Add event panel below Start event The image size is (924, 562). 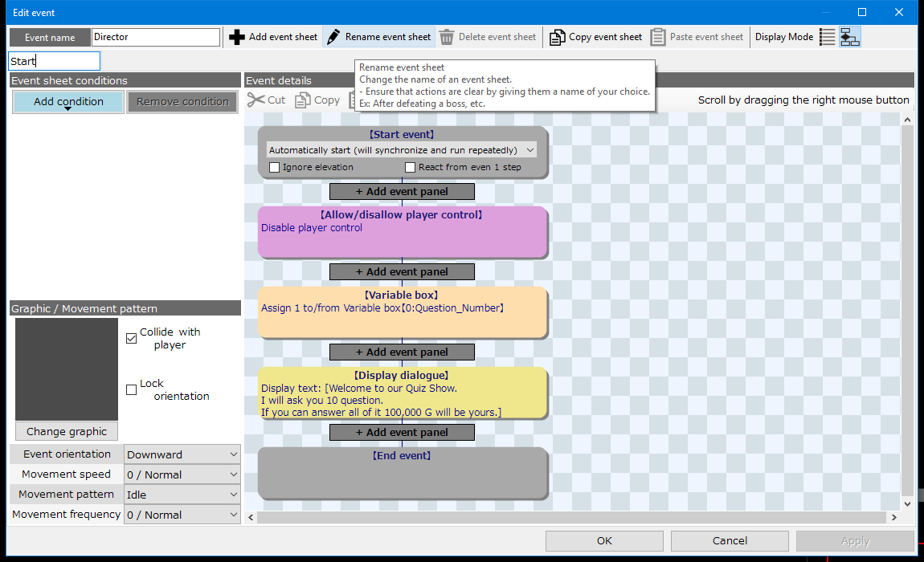pyautogui.click(x=402, y=191)
